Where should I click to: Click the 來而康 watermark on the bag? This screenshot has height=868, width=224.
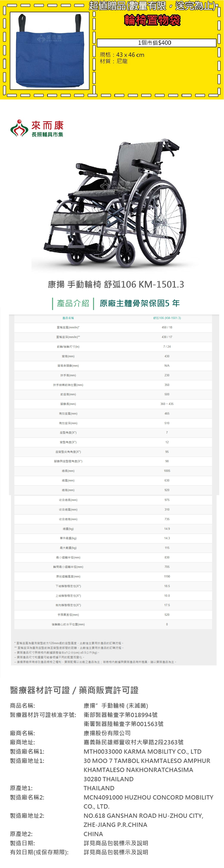tap(50, 38)
